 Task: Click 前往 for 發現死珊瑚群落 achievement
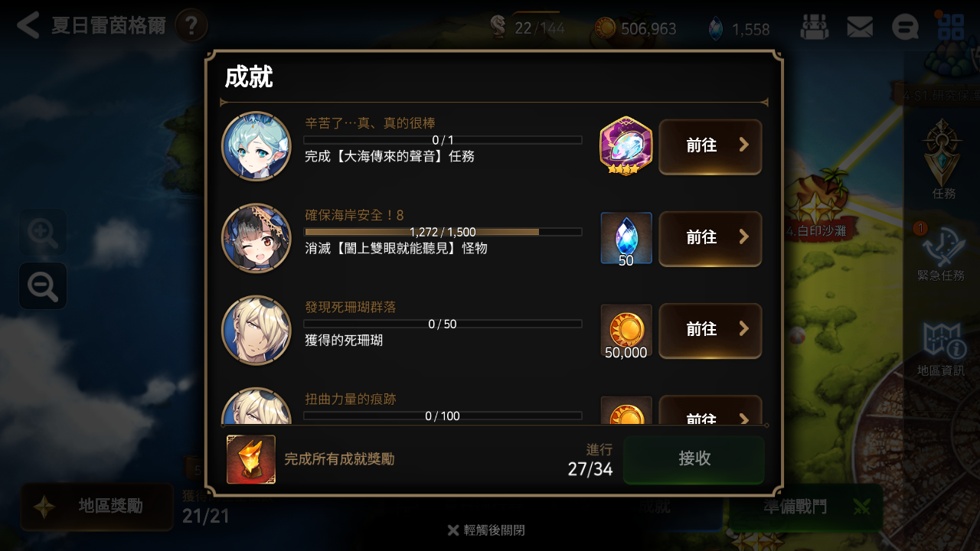click(x=710, y=330)
